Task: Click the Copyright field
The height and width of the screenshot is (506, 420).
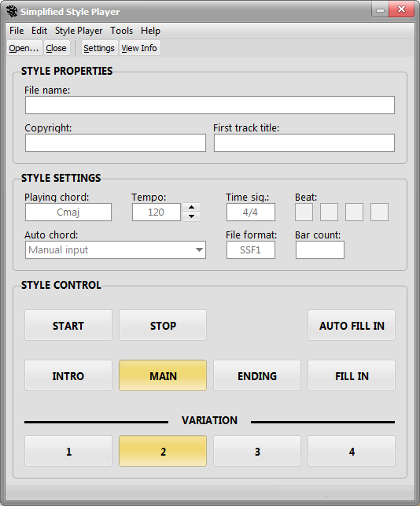Action: tap(116, 142)
